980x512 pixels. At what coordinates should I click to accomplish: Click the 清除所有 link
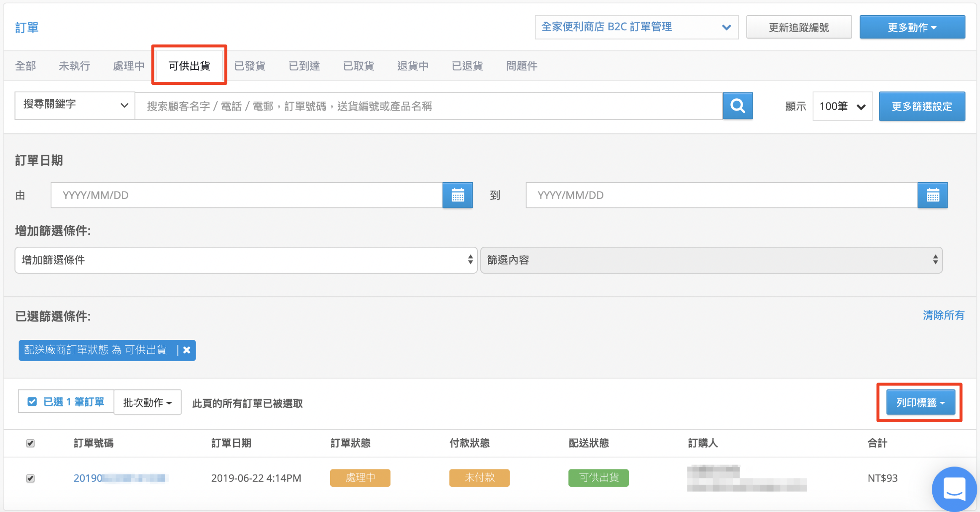click(943, 315)
